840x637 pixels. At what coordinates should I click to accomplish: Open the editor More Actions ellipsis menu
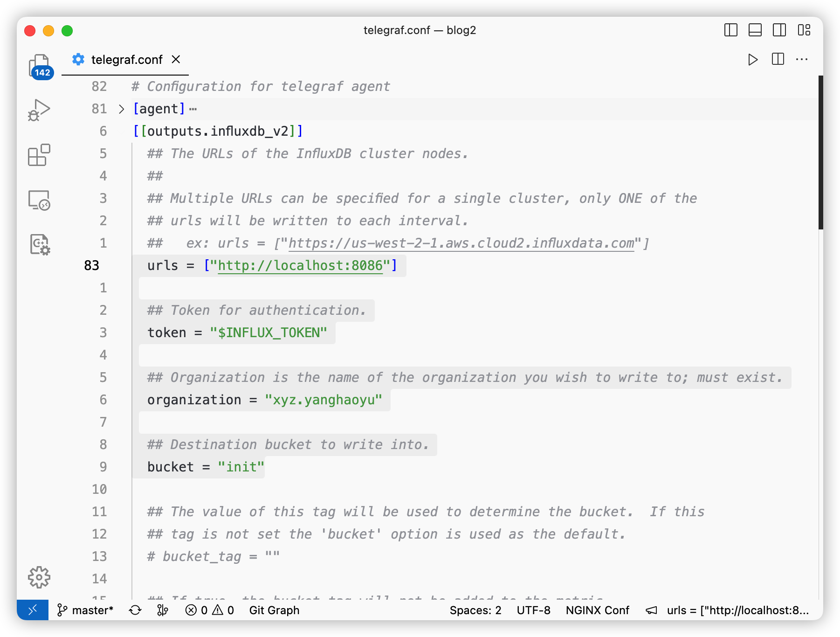(802, 60)
